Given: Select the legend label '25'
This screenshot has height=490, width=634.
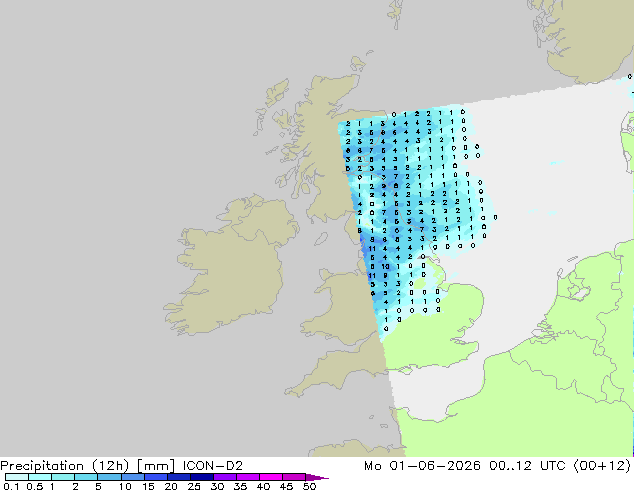Looking at the screenshot, I should tap(194, 486).
